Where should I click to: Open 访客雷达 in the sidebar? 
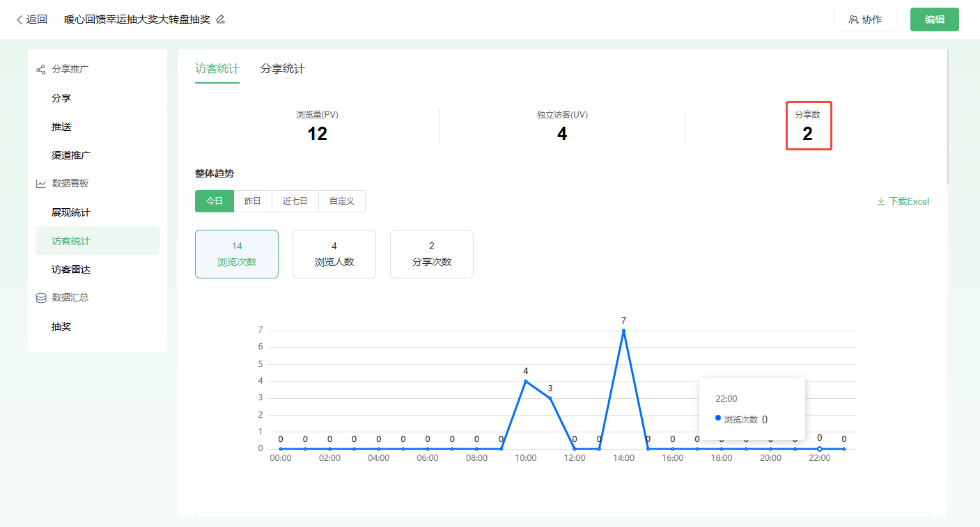click(71, 269)
